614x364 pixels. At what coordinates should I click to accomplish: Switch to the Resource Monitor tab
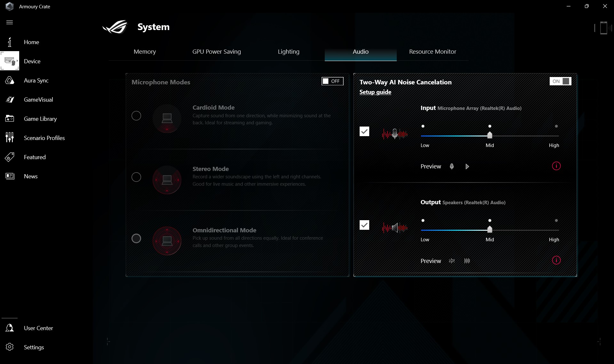(x=432, y=52)
